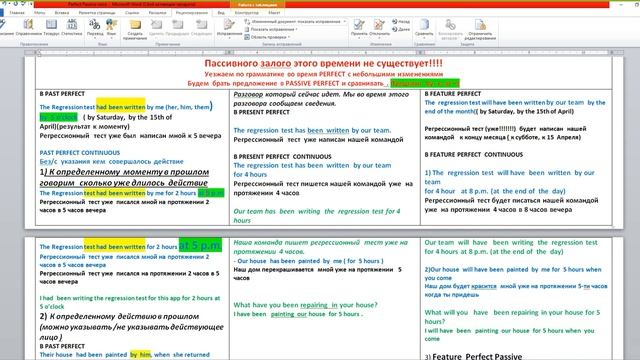This screenshot has height=360, width=640.
Task: Switch to the Главная tab
Action: 17,13
